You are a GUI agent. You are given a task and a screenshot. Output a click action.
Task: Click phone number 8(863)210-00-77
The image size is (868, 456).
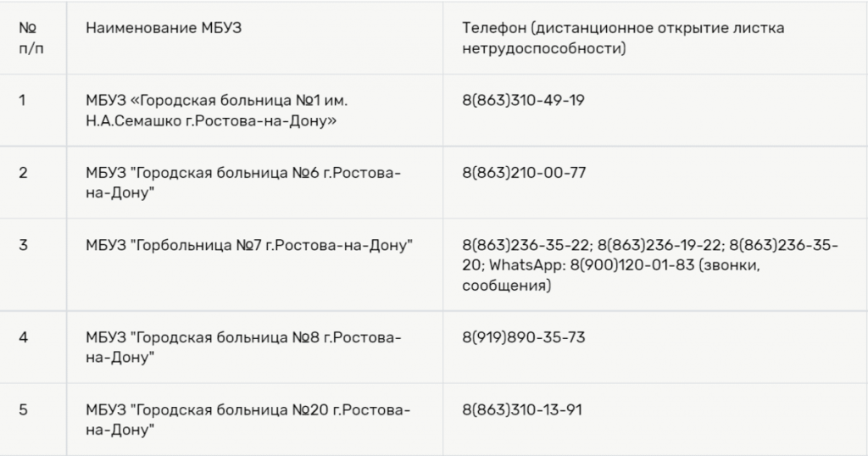[523, 173]
